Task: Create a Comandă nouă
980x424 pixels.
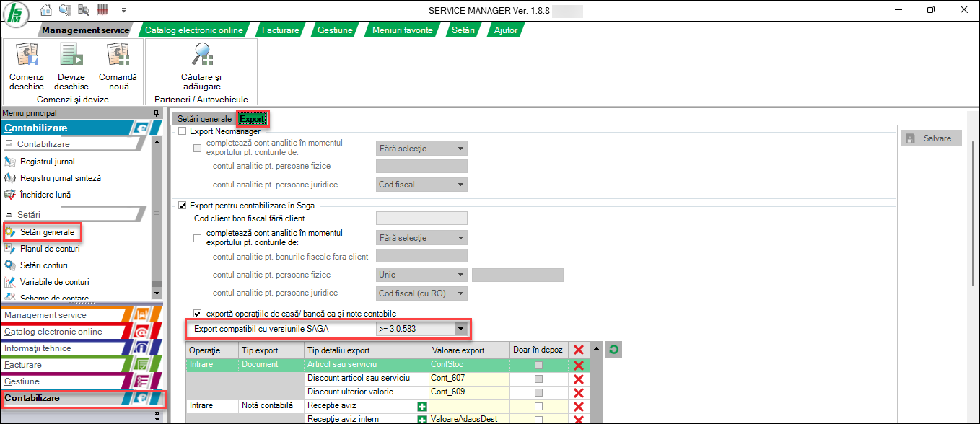Action: tap(118, 66)
